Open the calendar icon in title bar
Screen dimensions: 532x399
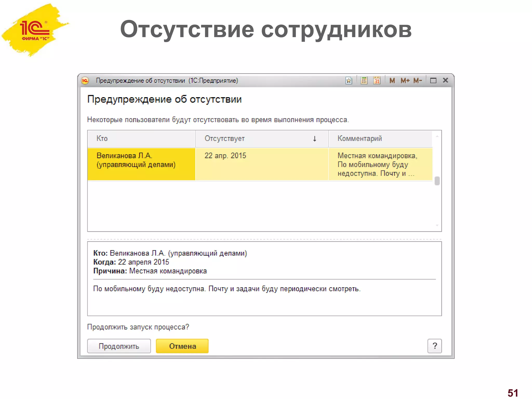(x=377, y=81)
